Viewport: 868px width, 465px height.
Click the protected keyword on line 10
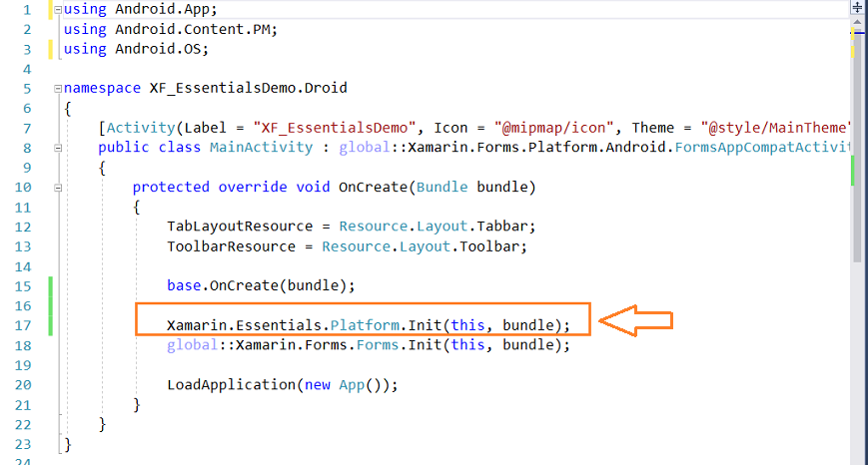tap(171, 188)
